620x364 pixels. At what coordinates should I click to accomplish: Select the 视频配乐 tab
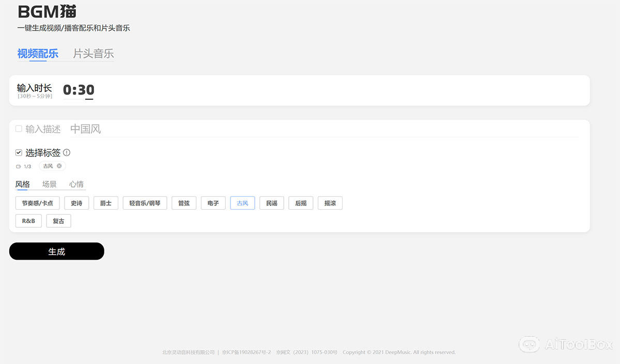[x=38, y=54]
